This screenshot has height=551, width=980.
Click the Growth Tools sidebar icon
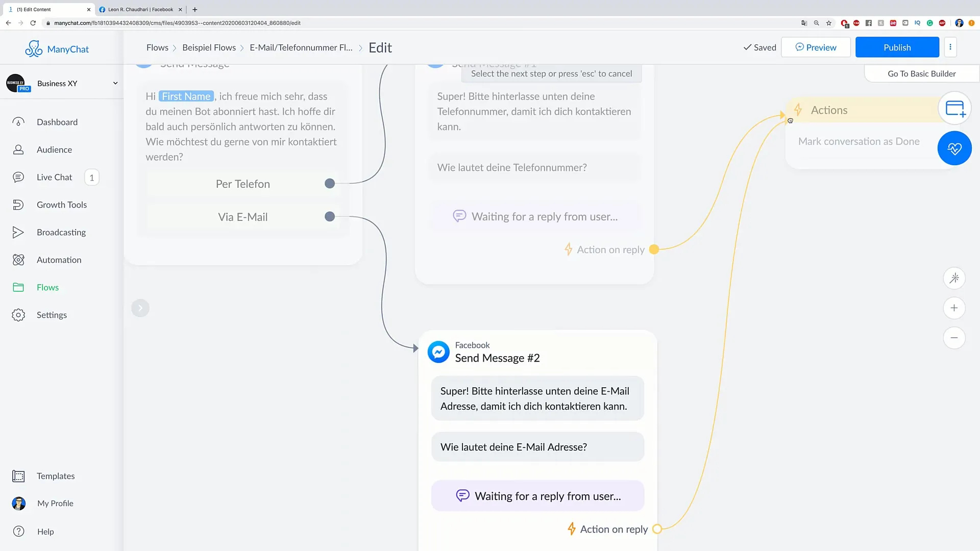[x=18, y=204]
